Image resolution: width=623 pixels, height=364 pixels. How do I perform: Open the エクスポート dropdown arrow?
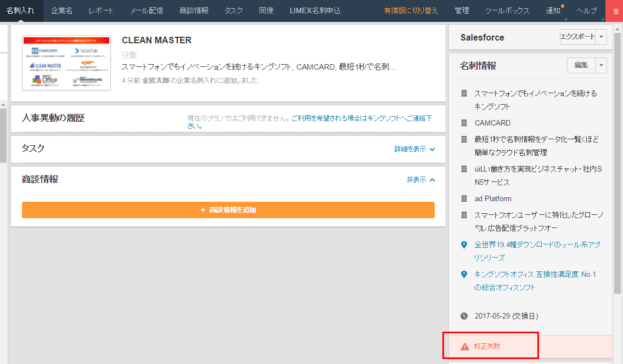click(x=601, y=37)
